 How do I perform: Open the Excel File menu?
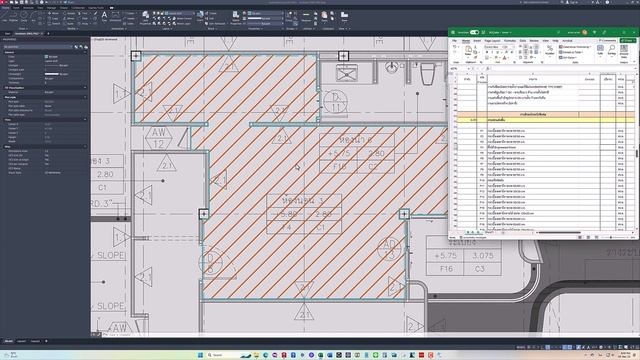(x=454, y=41)
